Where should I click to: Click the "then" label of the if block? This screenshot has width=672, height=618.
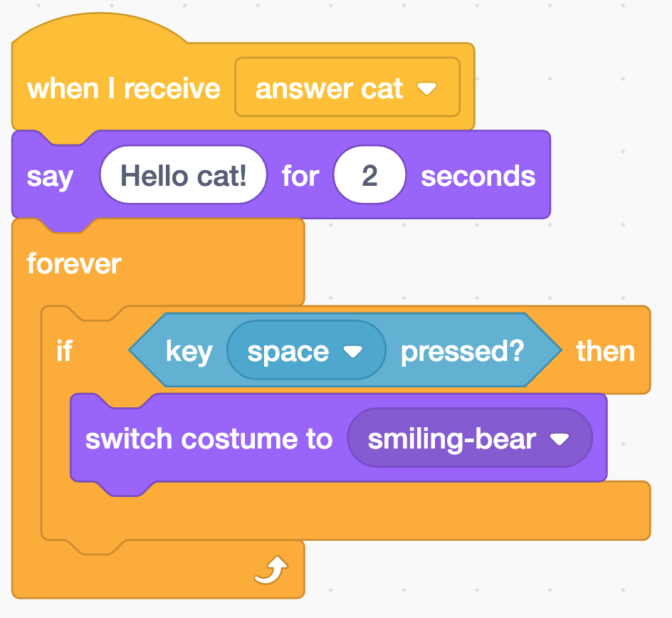[605, 351]
